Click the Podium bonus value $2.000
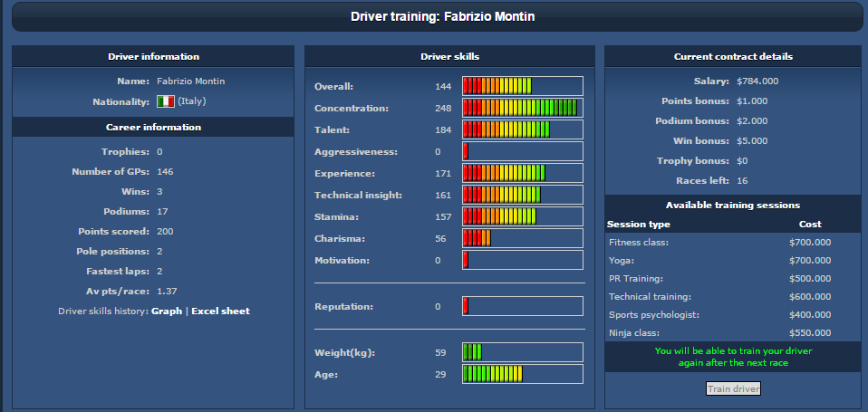 [752, 121]
